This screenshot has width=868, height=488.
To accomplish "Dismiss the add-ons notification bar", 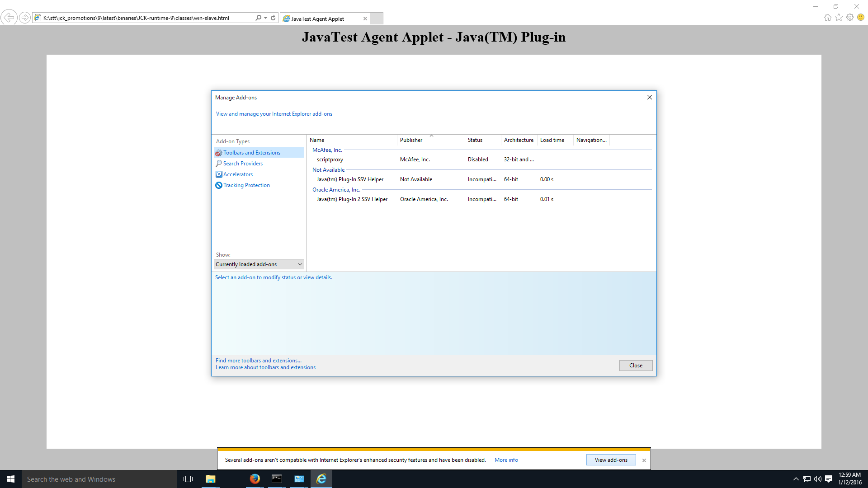I will click(644, 460).
